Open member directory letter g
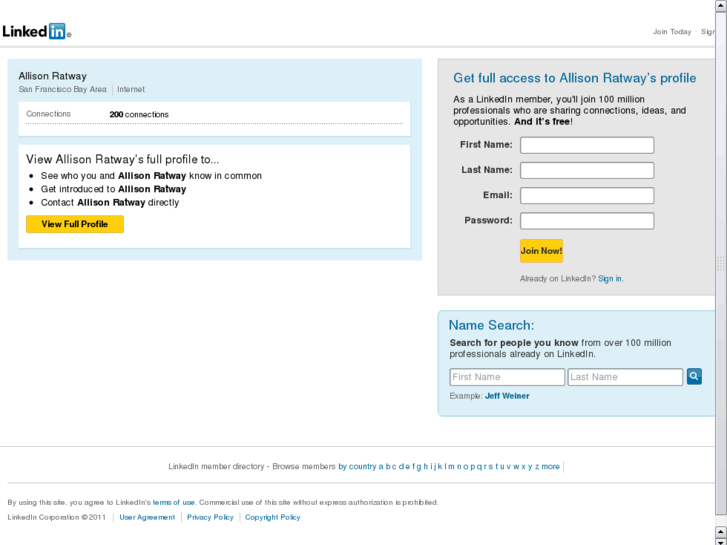The image size is (727, 545). coord(419,467)
